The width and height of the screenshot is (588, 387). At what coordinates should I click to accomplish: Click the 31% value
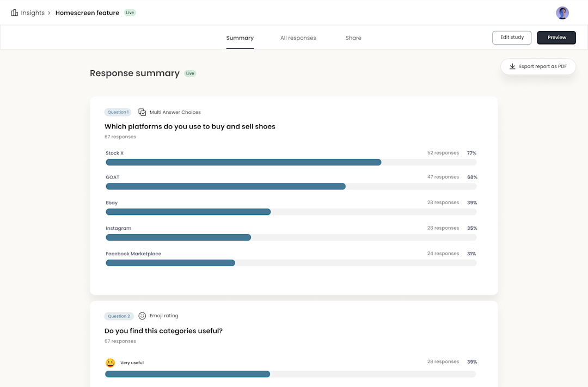pos(471,254)
